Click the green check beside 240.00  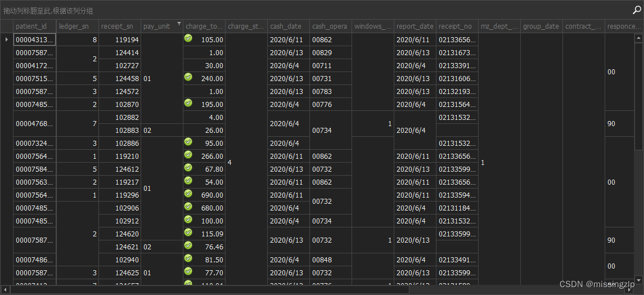(x=188, y=77)
